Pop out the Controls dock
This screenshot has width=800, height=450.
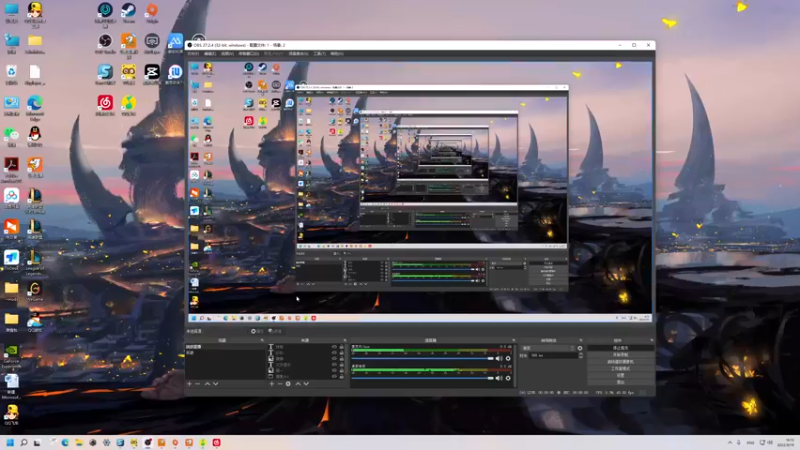(x=652, y=340)
